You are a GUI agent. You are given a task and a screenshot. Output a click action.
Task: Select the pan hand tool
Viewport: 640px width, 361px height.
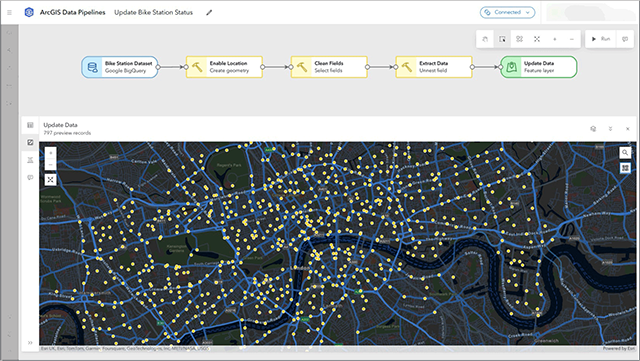[485, 39]
